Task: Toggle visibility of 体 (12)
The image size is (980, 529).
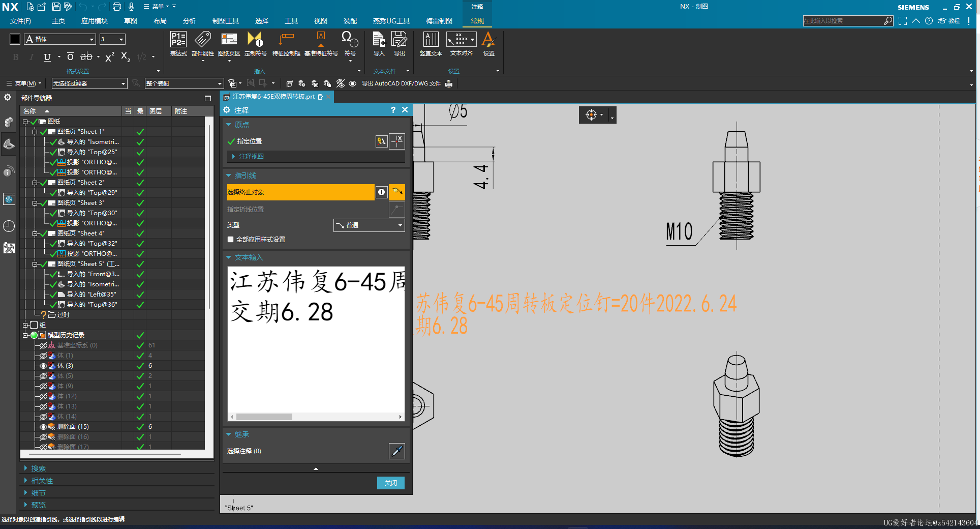Action: pyautogui.click(x=43, y=396)
